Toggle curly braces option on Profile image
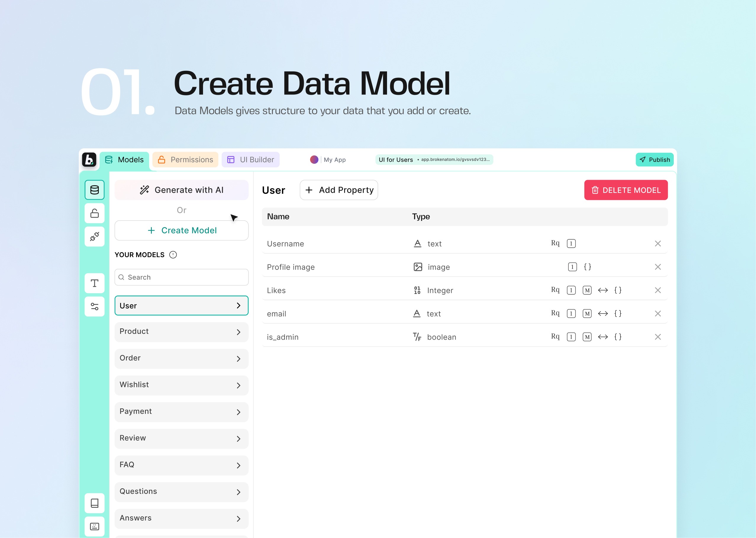Image resolution: width=756 pixels, height=538 pixels. [587, 267]
